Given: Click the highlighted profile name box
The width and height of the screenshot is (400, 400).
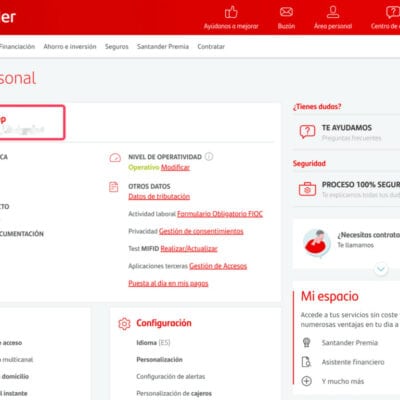Looking at the screenshot, I should coord(32,122).
